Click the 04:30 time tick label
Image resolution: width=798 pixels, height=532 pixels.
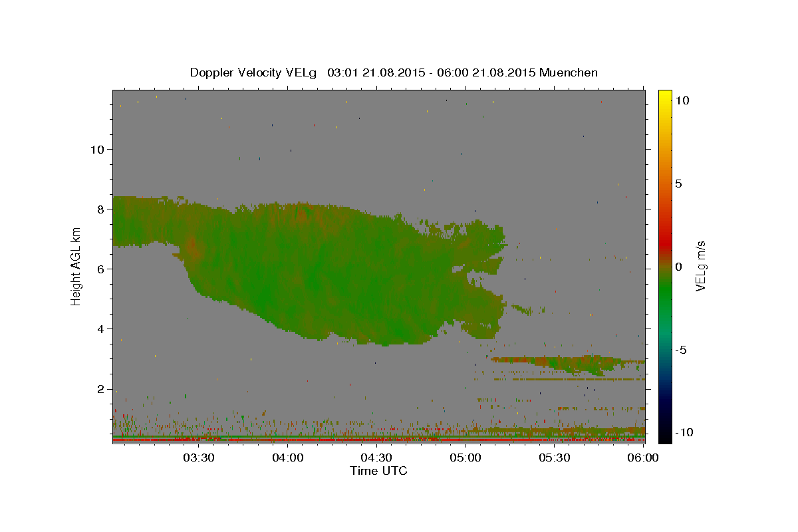(376, 458)
